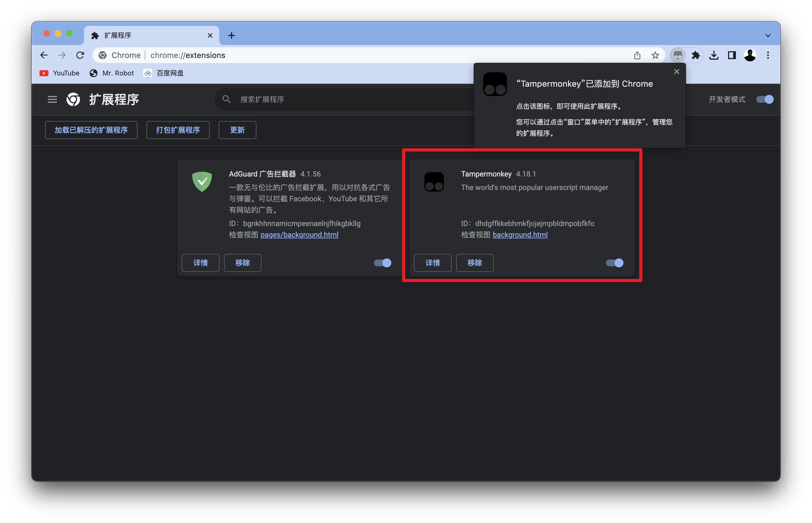Click the profile avatar icon
Image resolution: width=812 pixels, height=523 pixels.
(749, 55)
